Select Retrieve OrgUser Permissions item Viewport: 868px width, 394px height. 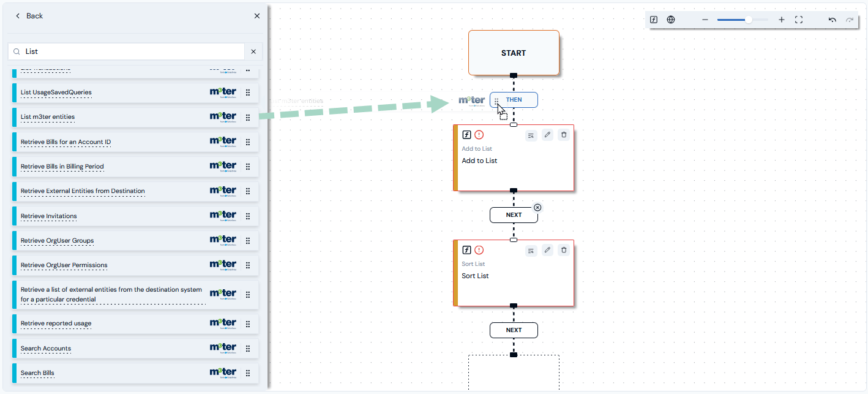coord(135,265)
